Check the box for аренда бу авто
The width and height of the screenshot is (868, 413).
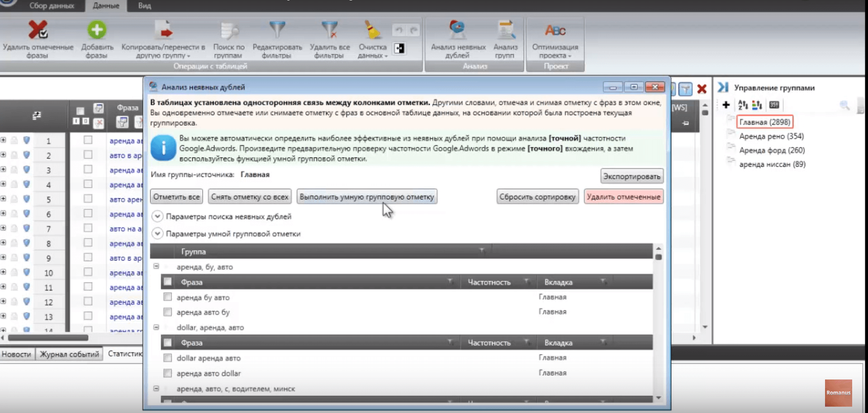[x=168, y=297]
